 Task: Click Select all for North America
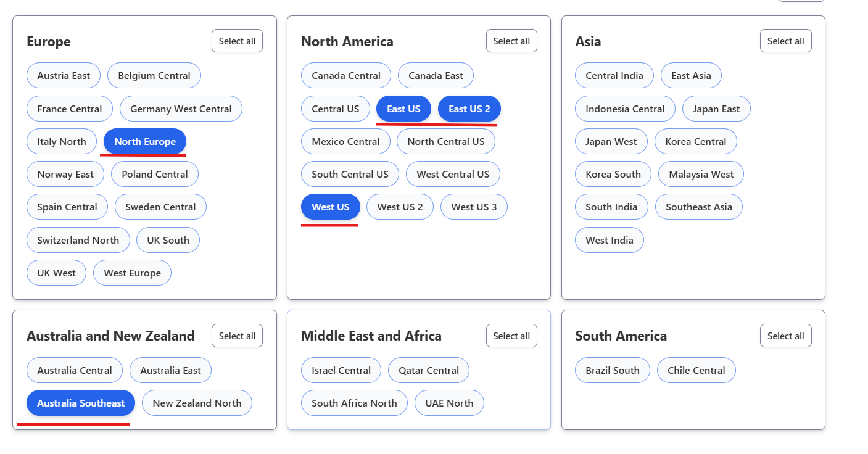511,41
